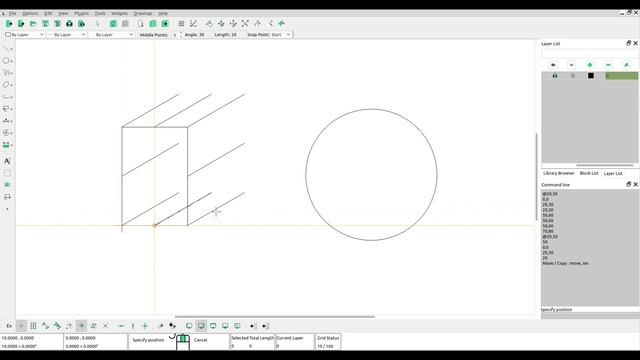Toggle Snap on Endpoints
This screenshot has height=360, width=640.
pos(45,326)
